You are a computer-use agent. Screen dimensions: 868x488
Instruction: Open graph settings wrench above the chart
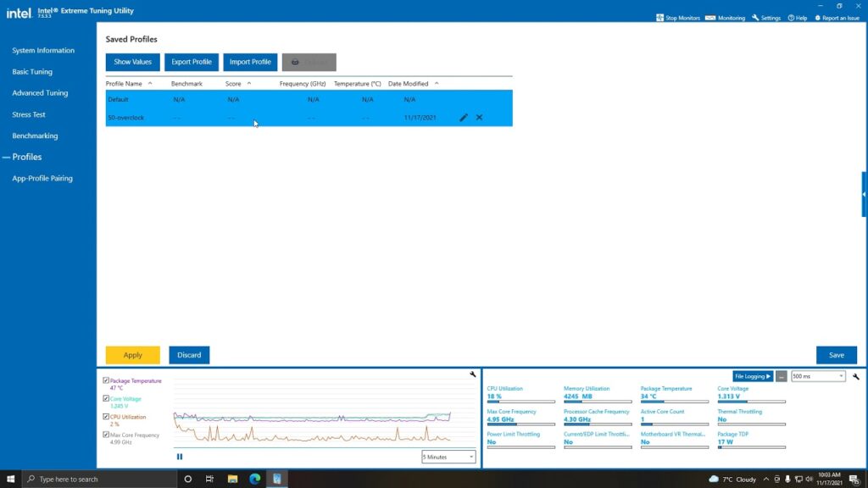pos(473,374)
